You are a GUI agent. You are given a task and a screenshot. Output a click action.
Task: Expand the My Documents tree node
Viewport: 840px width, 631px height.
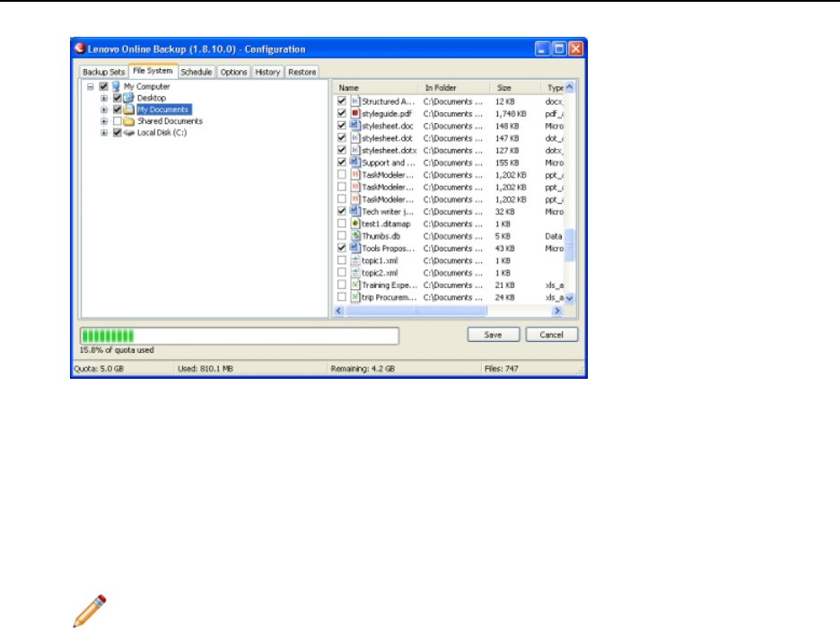[x=104, y=110]
